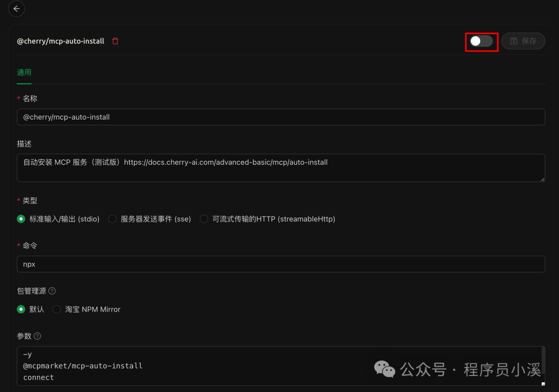Show help tooltip for 参数
The width and height of the screenshot is (559, 392).
click(37, 336)
